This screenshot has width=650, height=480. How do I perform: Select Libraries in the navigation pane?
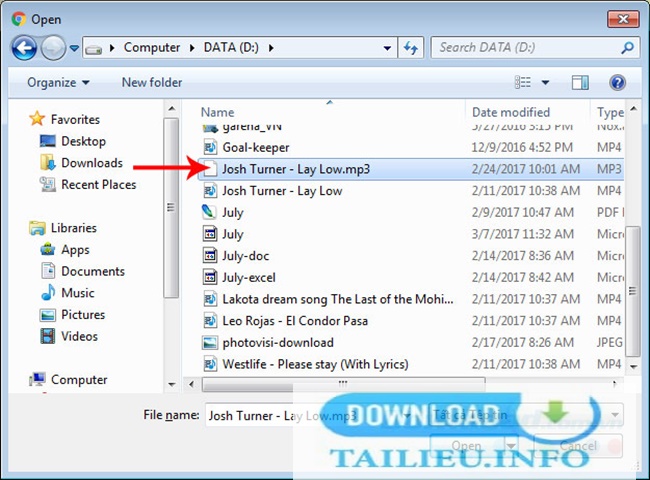click(73, 228)
